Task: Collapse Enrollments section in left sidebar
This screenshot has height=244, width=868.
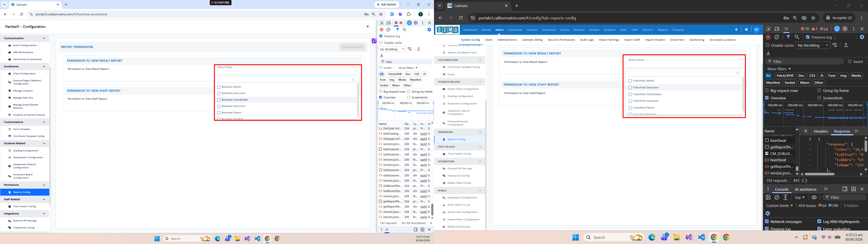Action: tap(44, 67)
